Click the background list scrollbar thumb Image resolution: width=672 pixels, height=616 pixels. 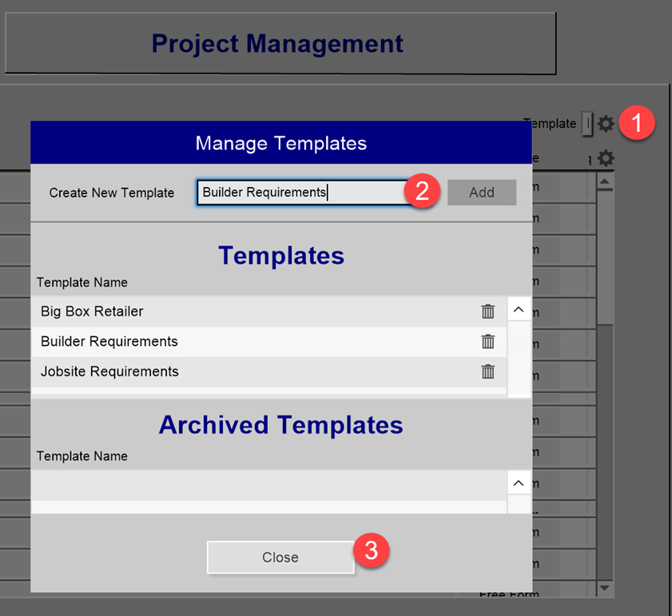[x=605, y=258]
